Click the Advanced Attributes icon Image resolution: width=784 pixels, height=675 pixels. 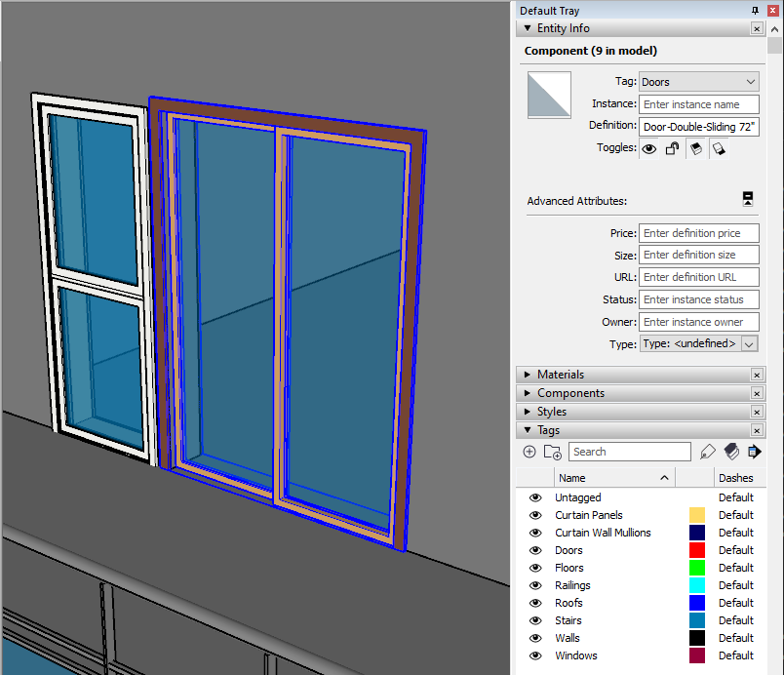click(x=747, y=198)
